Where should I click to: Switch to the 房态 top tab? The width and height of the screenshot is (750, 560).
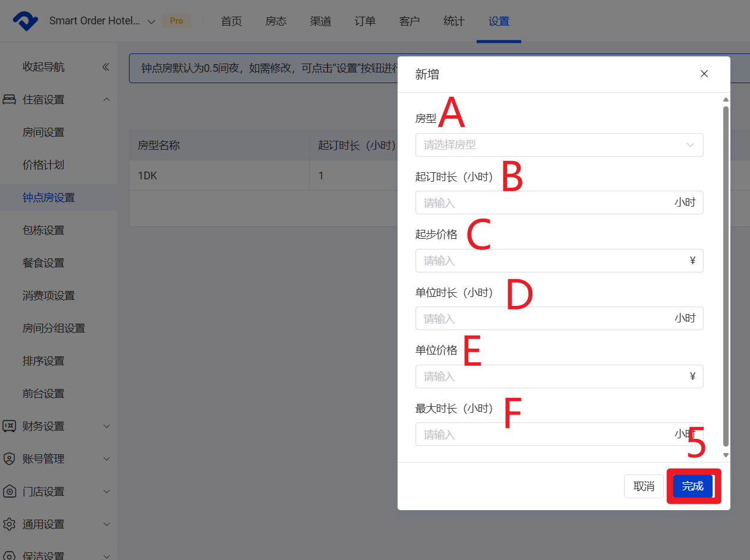click(x=276, y=21)
